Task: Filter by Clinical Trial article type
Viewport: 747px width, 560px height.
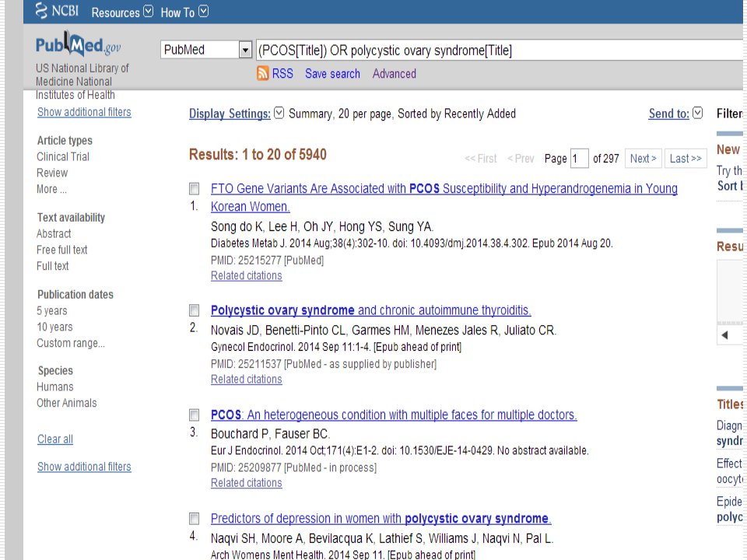Action: click(x=63, y=156)
